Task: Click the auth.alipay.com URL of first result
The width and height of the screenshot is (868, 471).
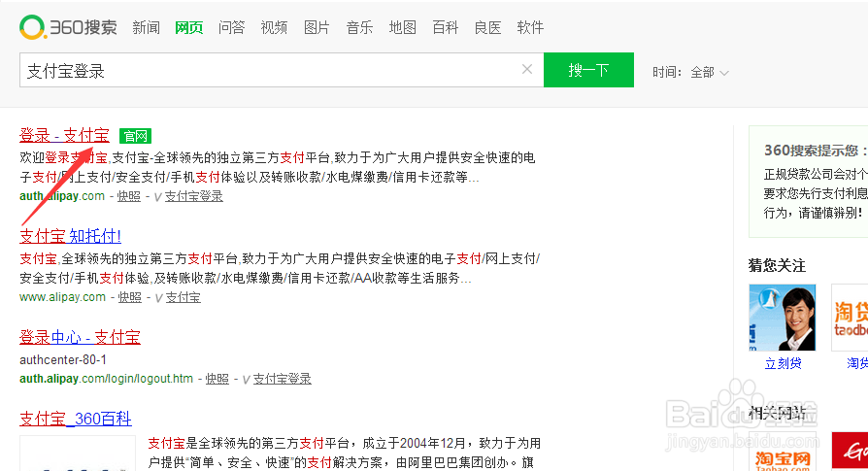Action: (62, 196)
